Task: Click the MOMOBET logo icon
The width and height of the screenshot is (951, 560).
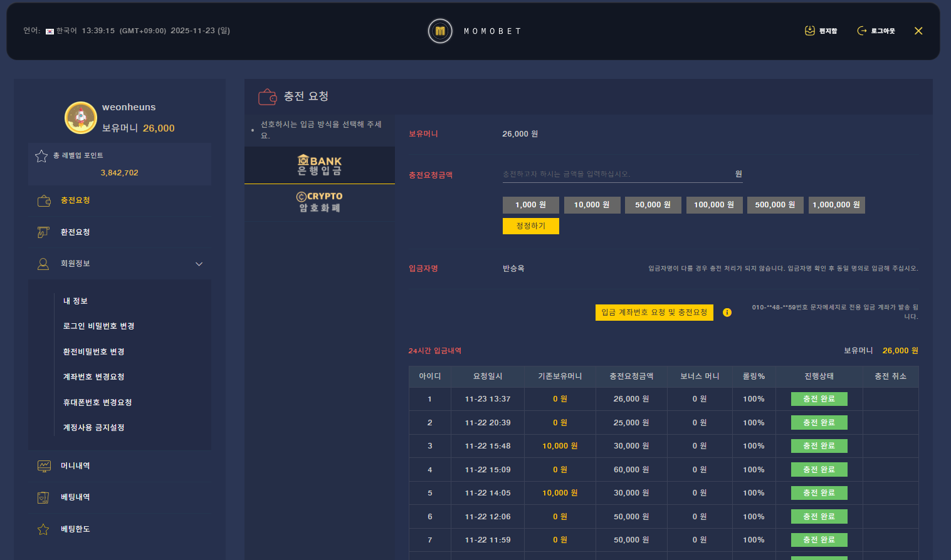Action: click(x=440, y=31)
